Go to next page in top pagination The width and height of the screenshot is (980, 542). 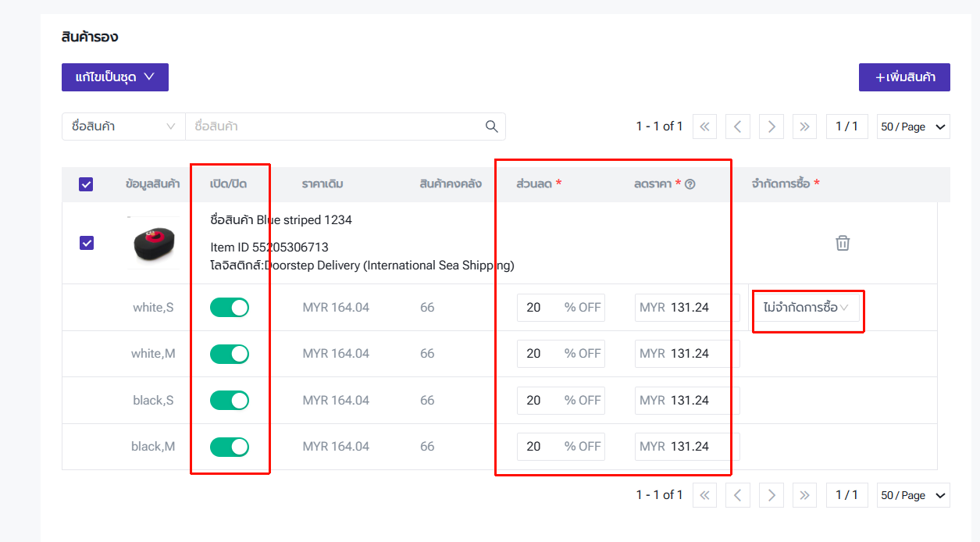pyautogui.click(x=771, y=127)
